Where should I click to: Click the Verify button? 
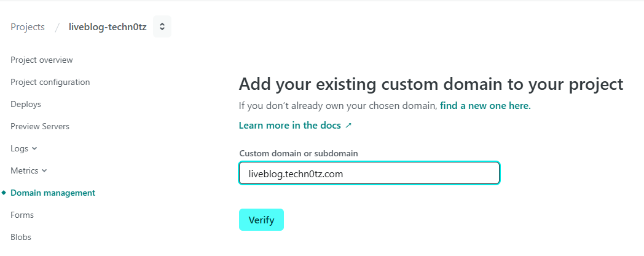(x=261, y=220)
